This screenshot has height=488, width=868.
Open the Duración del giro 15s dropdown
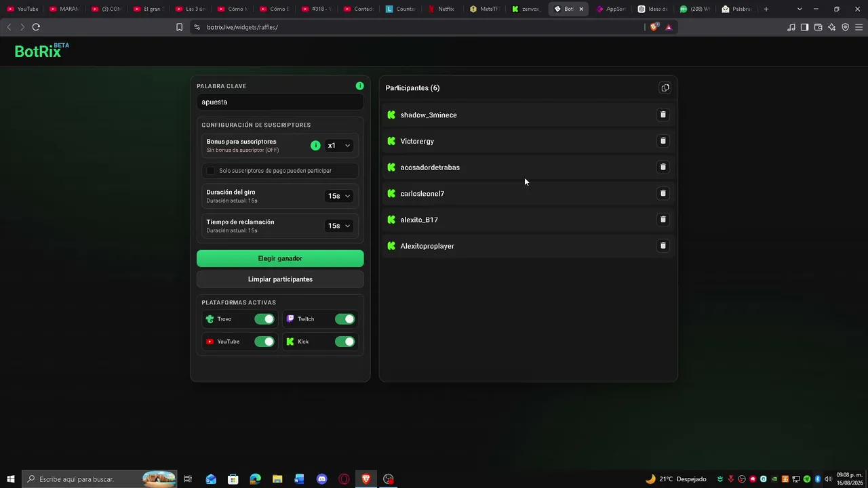tap(338, 196)
